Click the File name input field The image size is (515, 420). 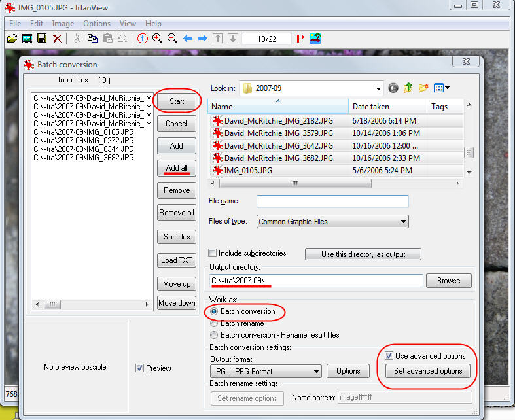[x=332, y=201]
